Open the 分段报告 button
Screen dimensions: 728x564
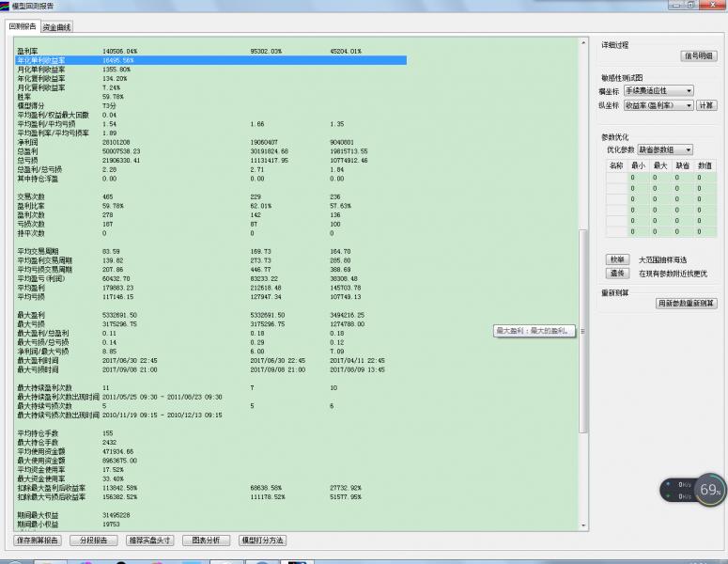(x=93, y=540)
